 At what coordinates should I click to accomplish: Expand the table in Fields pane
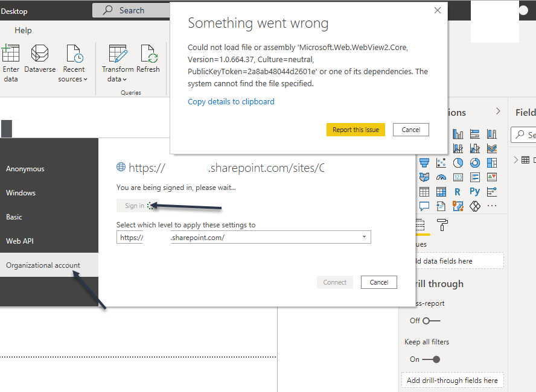point(516,160)
